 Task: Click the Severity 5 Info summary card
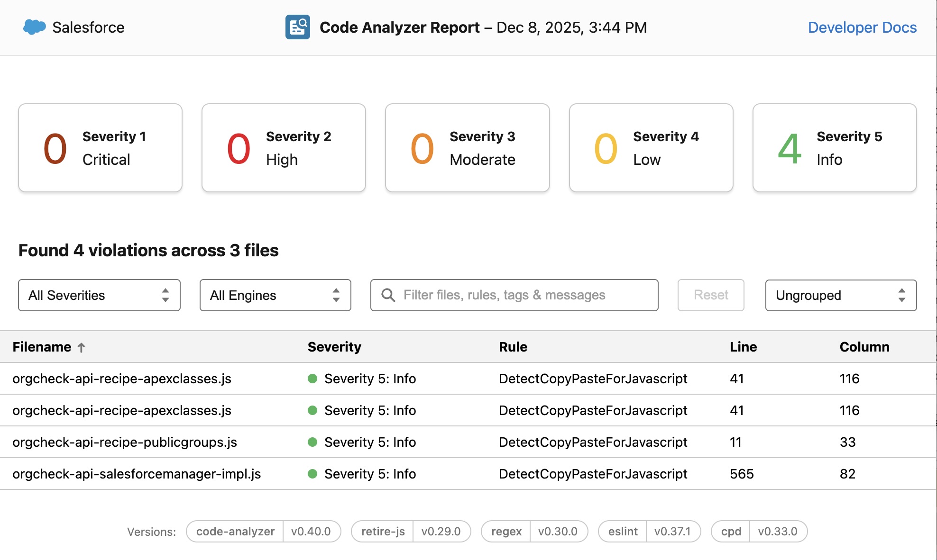pos(834,147)
